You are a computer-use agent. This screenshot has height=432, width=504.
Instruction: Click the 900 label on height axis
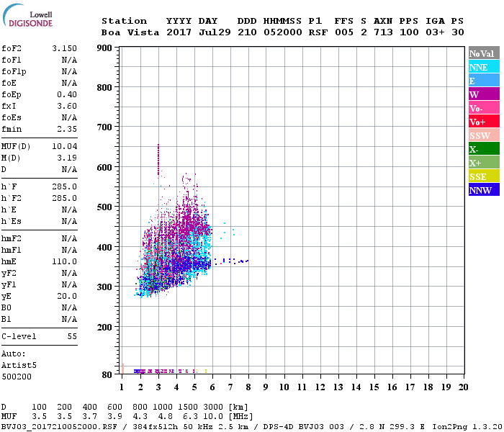[x=104, y=48]
